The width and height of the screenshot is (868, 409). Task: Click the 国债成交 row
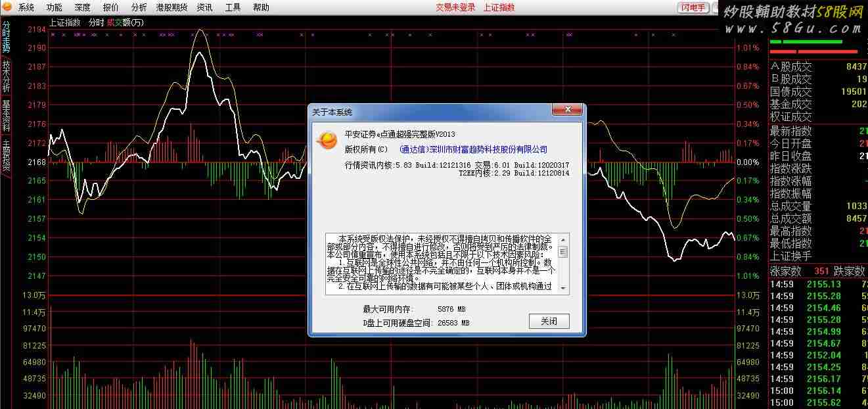click(x=818, y=91)
